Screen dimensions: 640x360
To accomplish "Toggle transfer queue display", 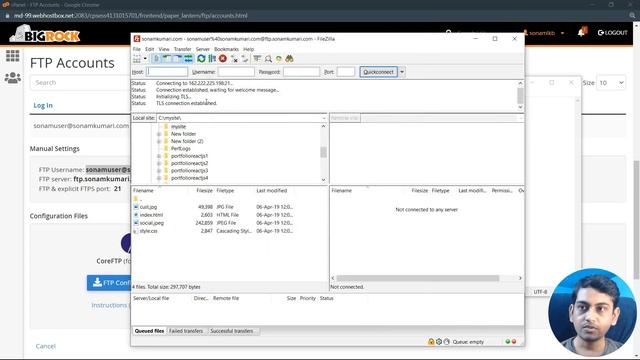I will [188, 59].
